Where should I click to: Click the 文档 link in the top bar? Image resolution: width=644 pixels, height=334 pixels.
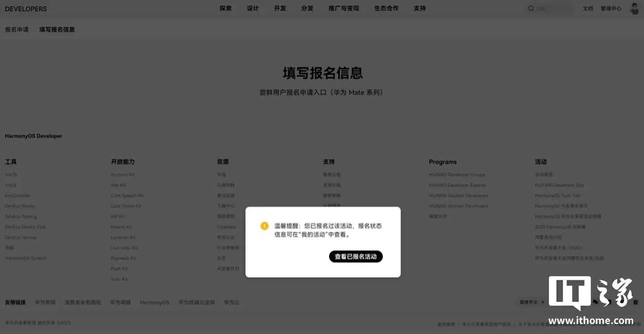(x=588, y=8)
